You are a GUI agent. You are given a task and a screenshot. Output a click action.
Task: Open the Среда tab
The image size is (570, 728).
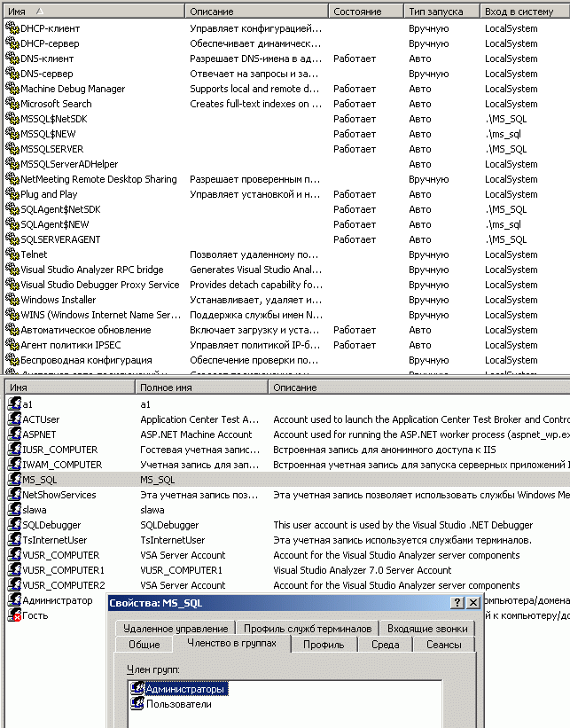point(386,645)
